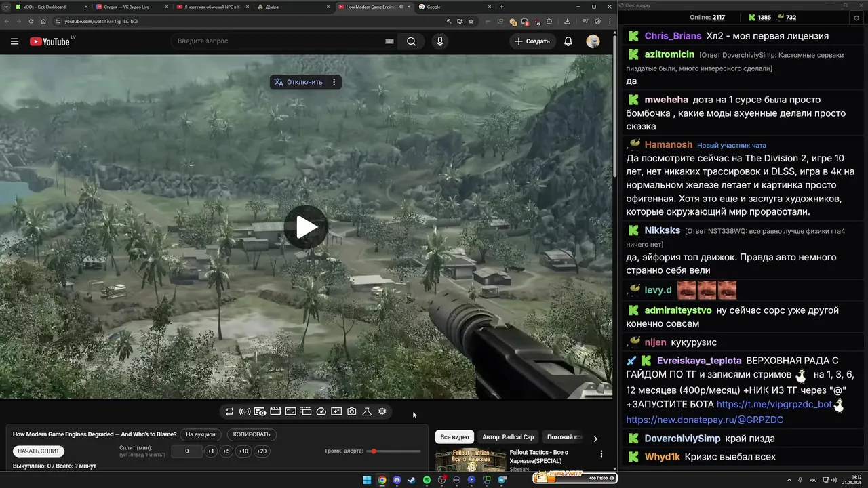
Task: Open Spotify from the taskbar
Action: (x=427, y=480)
